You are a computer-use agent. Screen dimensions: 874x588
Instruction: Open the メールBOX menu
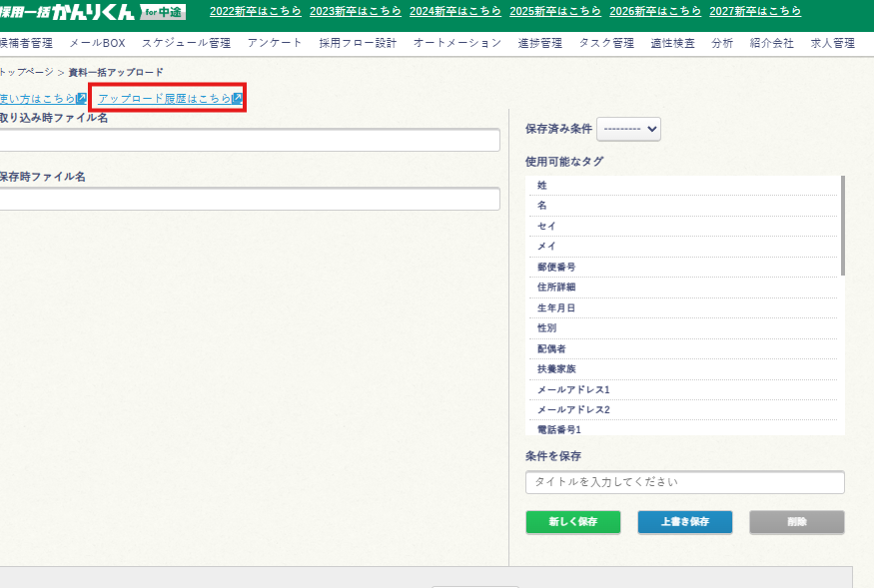97,43
